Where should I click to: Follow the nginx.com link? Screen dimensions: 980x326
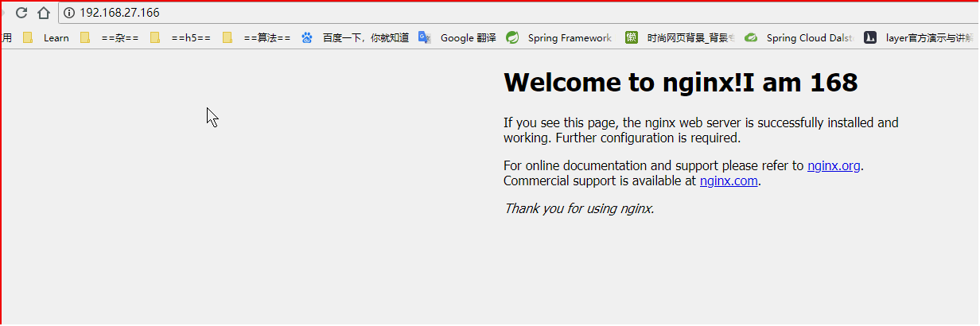(x=729, y=181)
